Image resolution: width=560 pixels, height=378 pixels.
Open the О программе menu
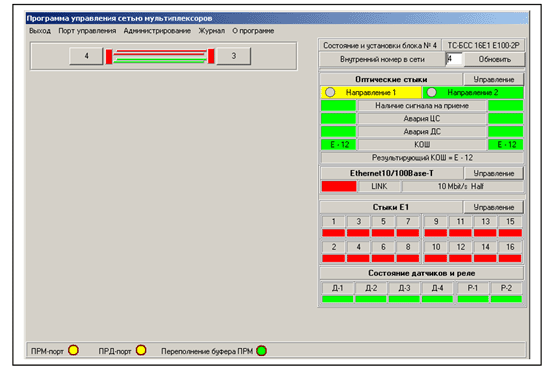[x=253, y=31]
